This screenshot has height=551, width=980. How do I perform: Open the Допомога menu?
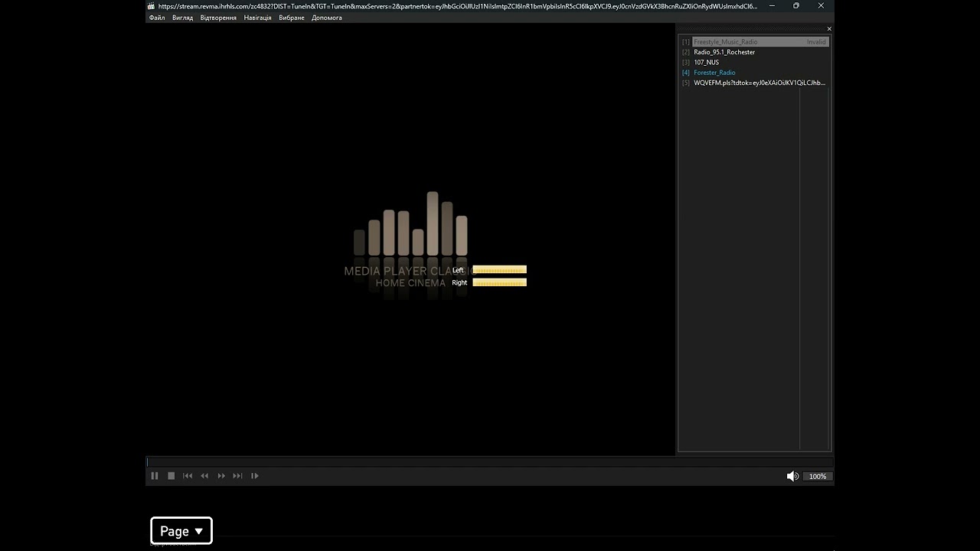[327, 18]
